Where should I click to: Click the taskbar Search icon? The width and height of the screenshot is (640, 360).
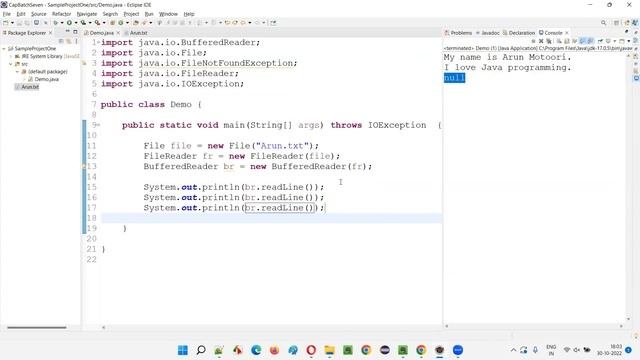pyautogui.click(x=201, y=350)
